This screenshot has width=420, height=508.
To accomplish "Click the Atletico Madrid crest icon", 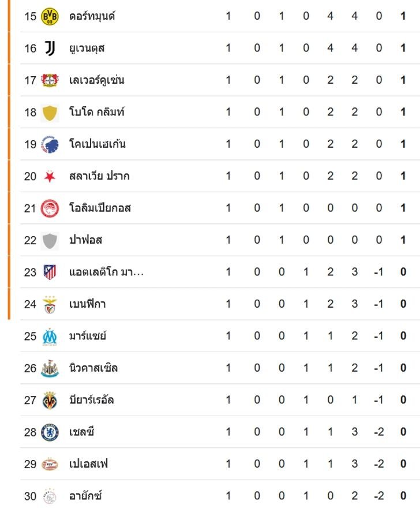I will coord(50,272).
